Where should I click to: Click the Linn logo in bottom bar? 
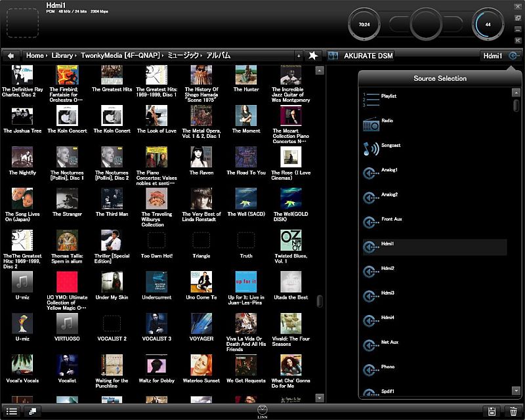coord(262,411)
